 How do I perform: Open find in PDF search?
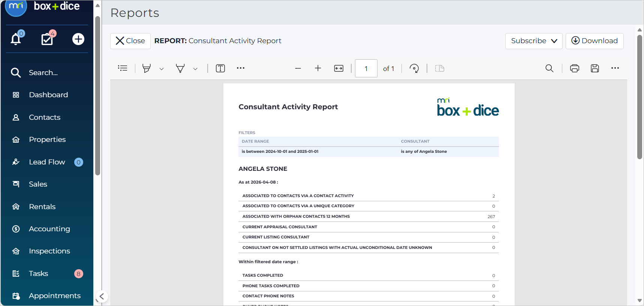tap(550, 68)
